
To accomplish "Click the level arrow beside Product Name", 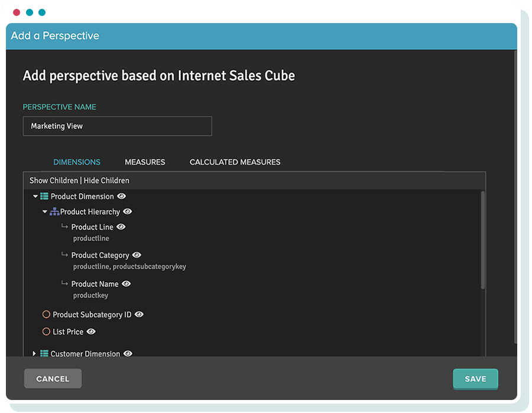I will coord(64,283).
